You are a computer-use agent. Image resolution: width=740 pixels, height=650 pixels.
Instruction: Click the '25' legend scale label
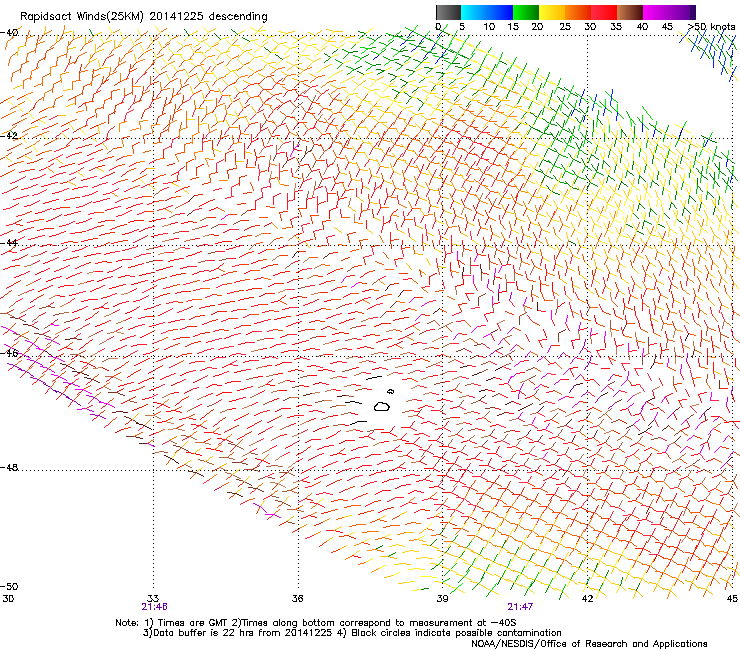pyautogui.click(x=565, y=26)
